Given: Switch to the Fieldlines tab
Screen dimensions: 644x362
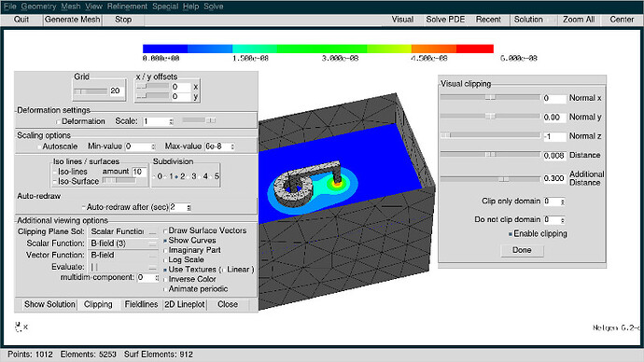Looking at the screenshot, I should point(141,304).
